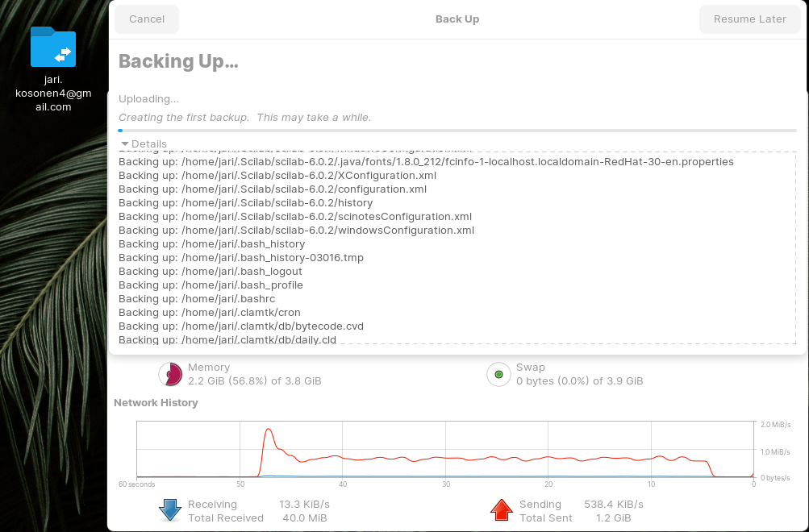Collapse the Details expander
The image size is (809, 532).
tap(143, 144)
